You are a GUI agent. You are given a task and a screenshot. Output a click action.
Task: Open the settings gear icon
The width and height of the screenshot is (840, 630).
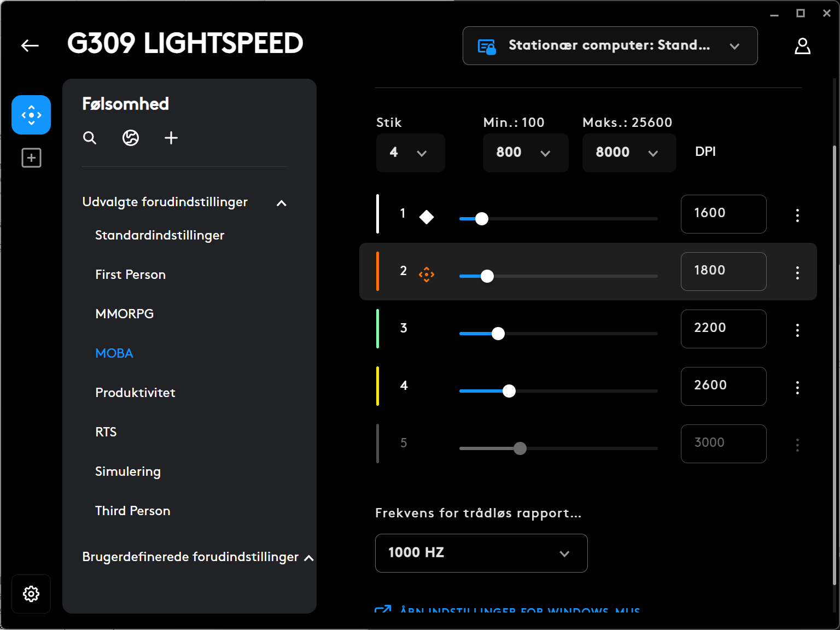(x=31, y=594)
